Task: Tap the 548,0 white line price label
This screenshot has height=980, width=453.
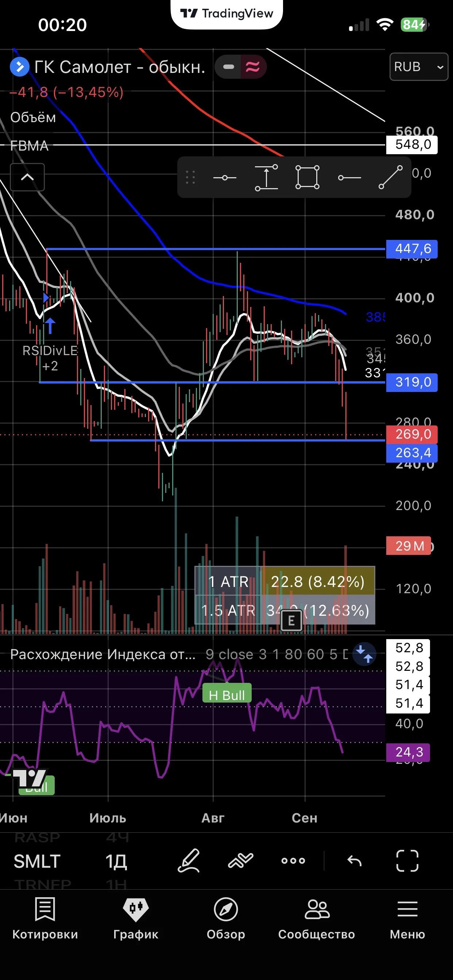Action: 411,145
